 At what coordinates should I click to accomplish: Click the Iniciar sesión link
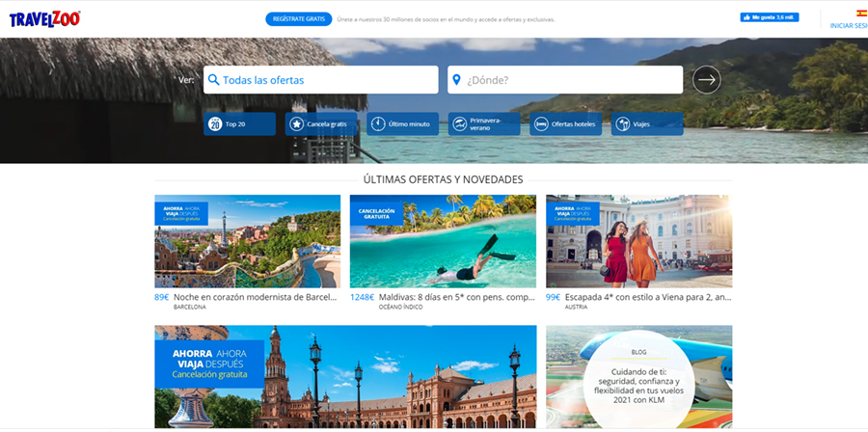tap(849, 25)
